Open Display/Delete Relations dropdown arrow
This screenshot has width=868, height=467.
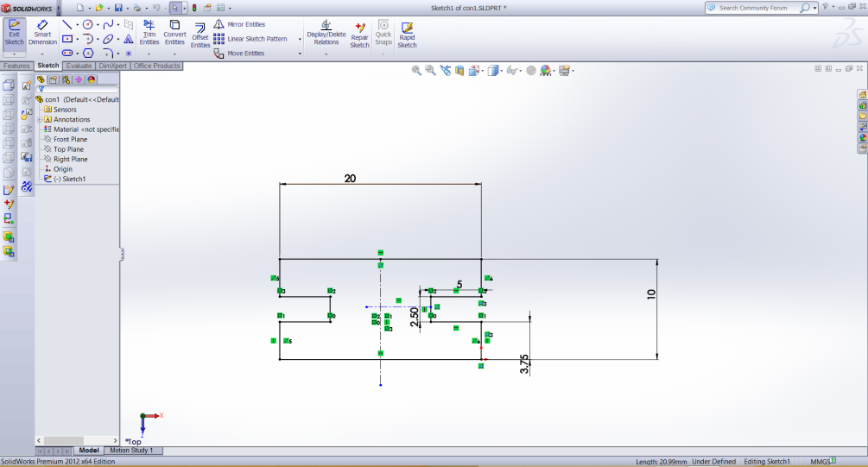coord(326,54)
